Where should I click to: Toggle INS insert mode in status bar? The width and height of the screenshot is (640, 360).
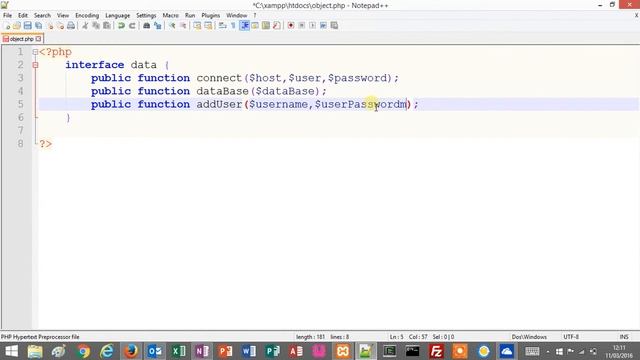coord(624,337)
